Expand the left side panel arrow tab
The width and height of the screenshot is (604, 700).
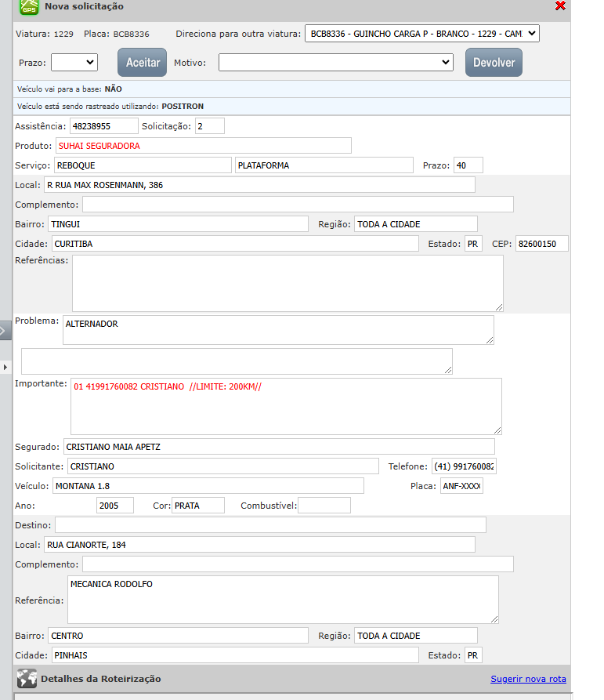[4, 331]
